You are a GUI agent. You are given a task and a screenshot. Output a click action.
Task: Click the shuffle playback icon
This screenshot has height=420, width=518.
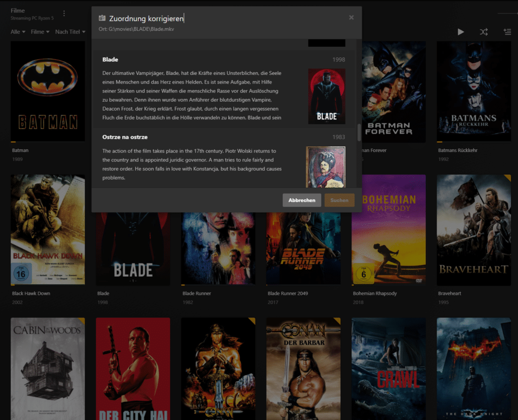coord(483,32)
